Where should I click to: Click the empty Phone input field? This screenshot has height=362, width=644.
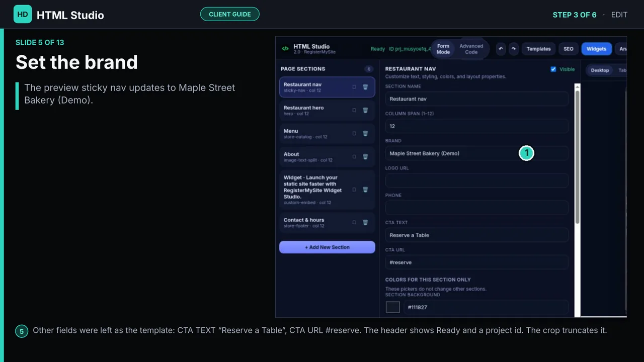477,208
